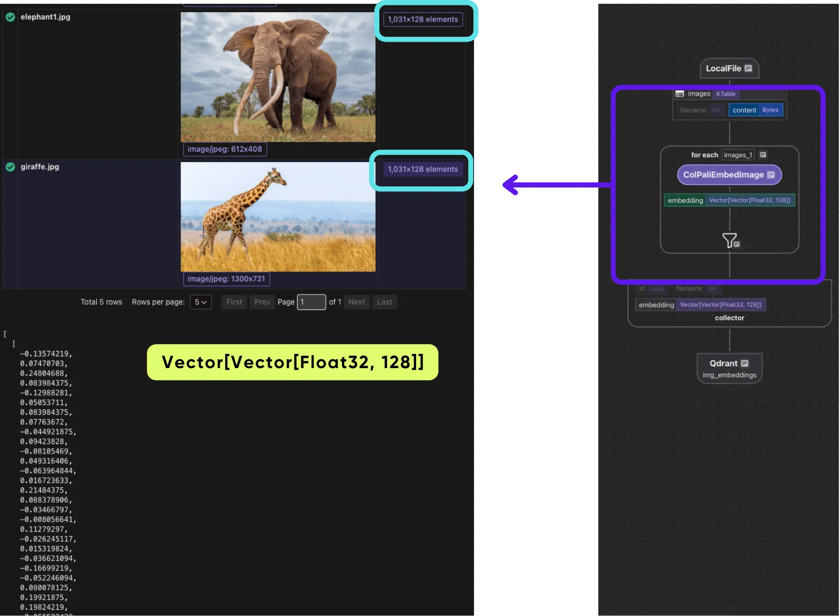This screenshot has height=616, width=840.
Task: Click the img_embeddings collection name
Action: (729, 375)
